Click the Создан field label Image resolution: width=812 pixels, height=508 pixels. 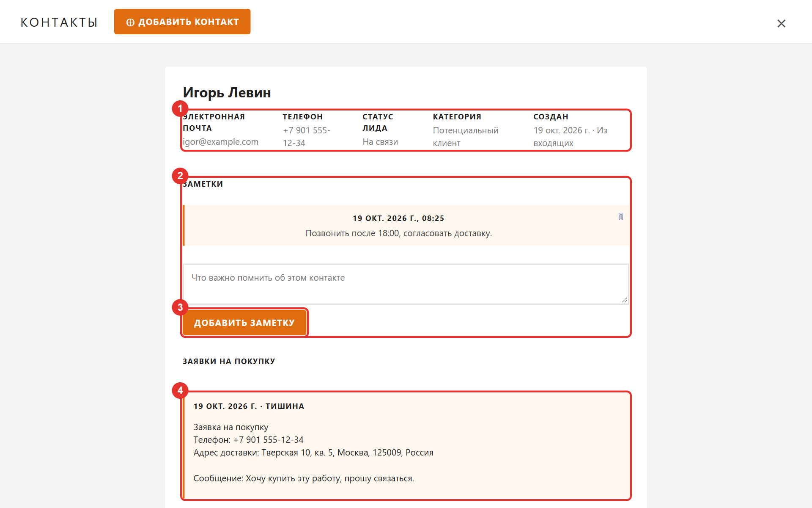(551, 117)
